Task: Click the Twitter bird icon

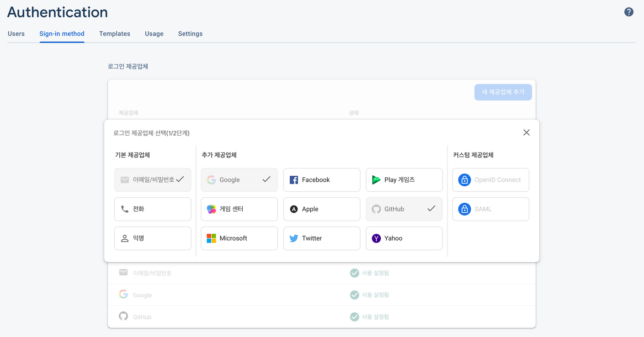Action: pos(294,238)
